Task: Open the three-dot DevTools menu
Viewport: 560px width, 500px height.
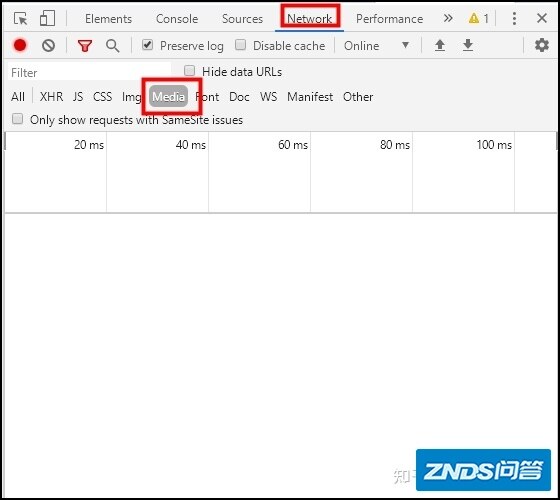Action: click(x=514, y=18)
